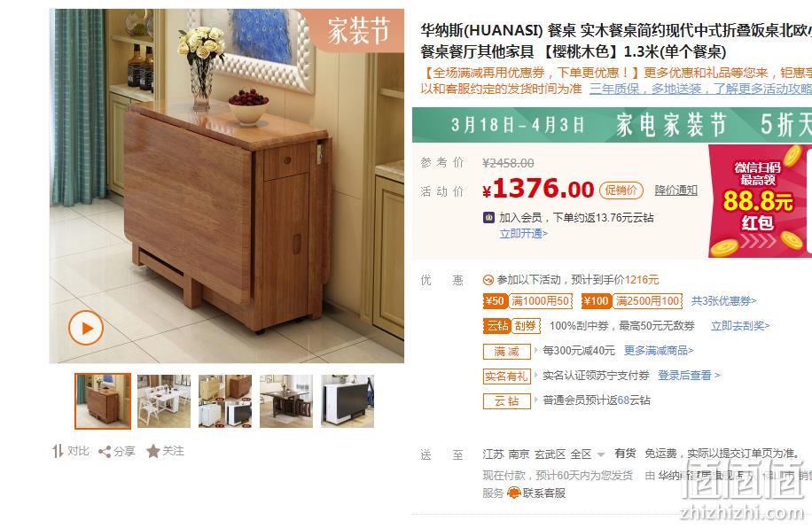Expand the 实名有礼 promotion tag
Image resolution: width=812 pixels, height=528 pixels.
coord(507,377)
